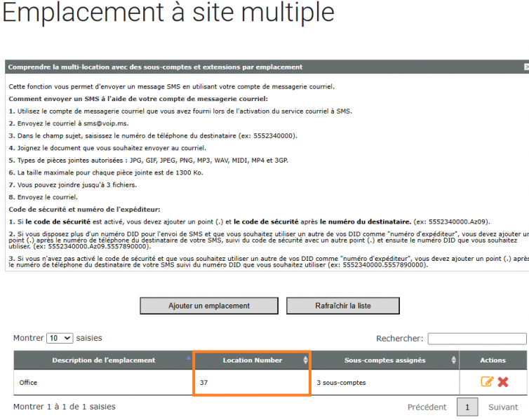529x420 pixels.
Task: Click 'Montrer 1 à 1 de 1 saisies' text
Action: point(64,407)
